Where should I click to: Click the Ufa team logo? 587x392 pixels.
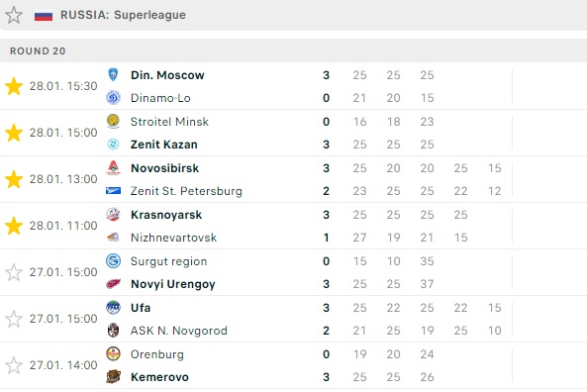pyautogui.click(x=113, y=308)
